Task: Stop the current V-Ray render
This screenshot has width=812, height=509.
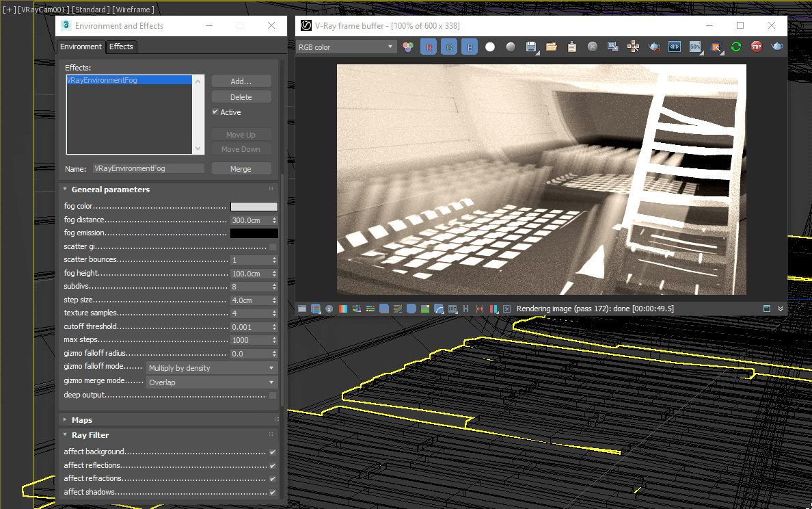Action: click(756, 46)
